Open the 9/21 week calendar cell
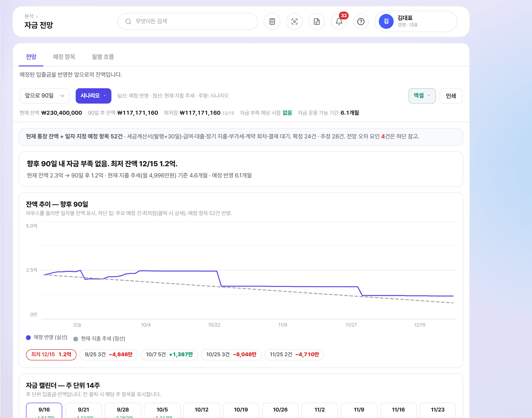The height and width of the screenshot is (418, 532). coord(83,410)
